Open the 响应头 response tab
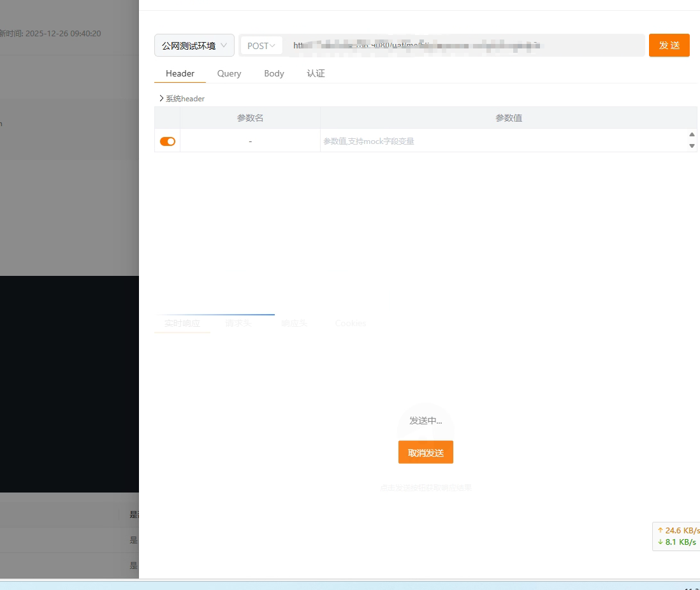This screenshot has width=700, height=590. 294,323
